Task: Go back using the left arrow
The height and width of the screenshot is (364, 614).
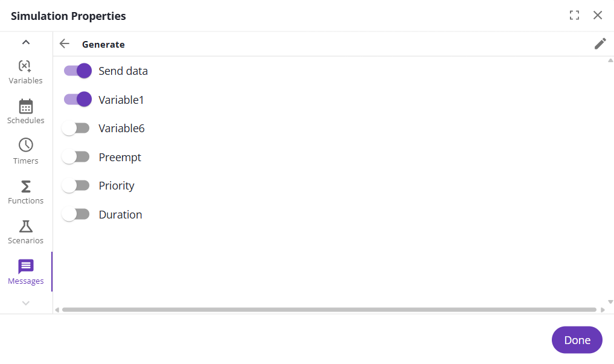Action: (x=65, y=43)
